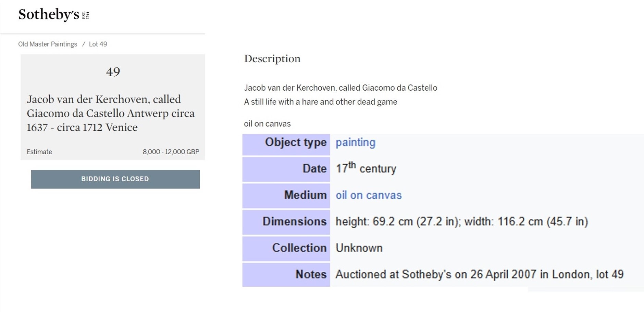Select the Medium row label
This screenshot has width=644, height=312.
[x=305, y=195]
